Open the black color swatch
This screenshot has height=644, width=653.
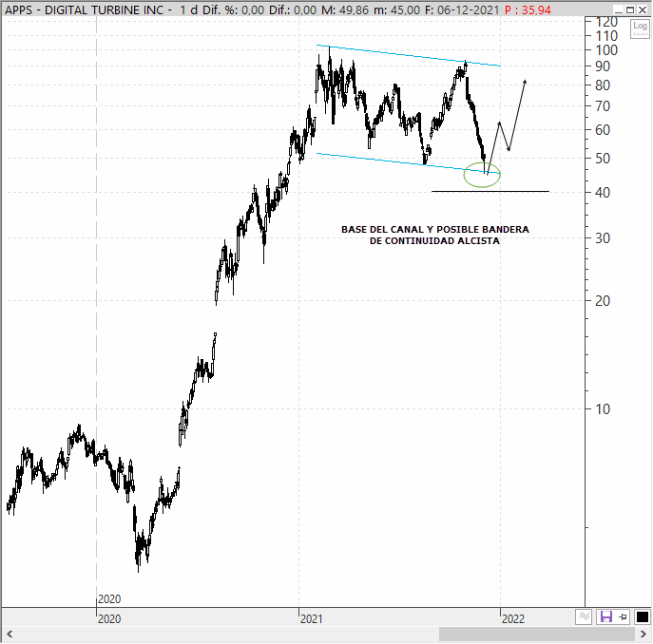(643, 616)
